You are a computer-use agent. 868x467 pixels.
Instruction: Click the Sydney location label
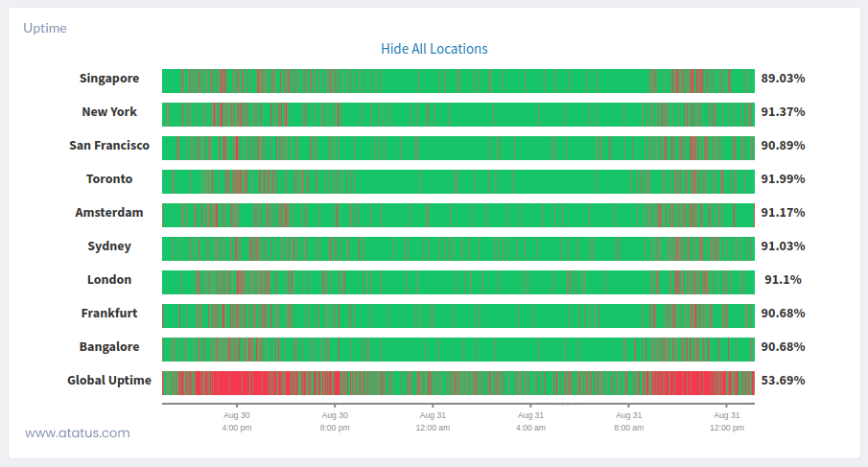109,246
